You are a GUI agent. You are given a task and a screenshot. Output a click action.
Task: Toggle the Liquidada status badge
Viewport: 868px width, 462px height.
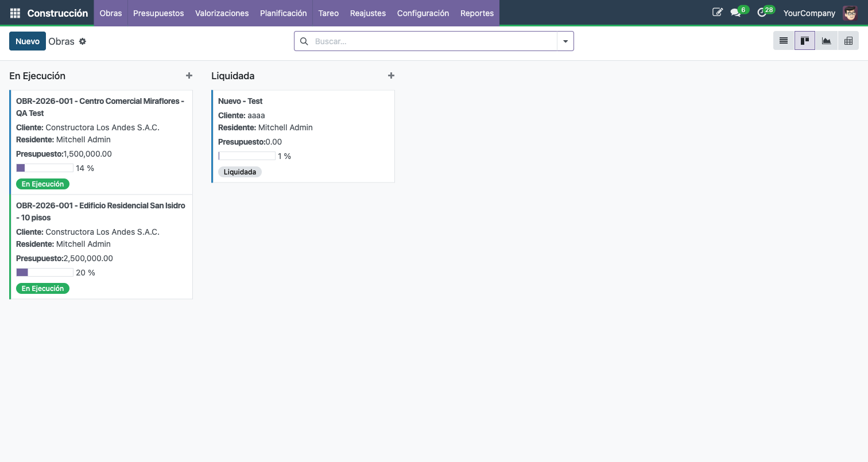tap(239, 172)
